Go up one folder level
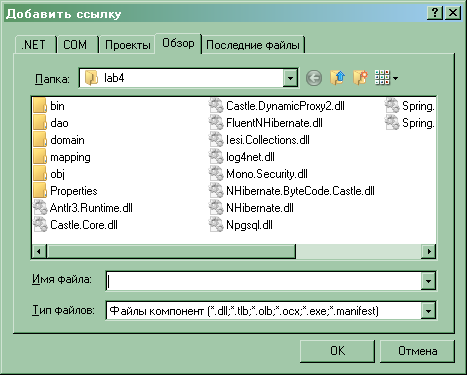This screenshot has width=467, height=375. pos(337,78)
